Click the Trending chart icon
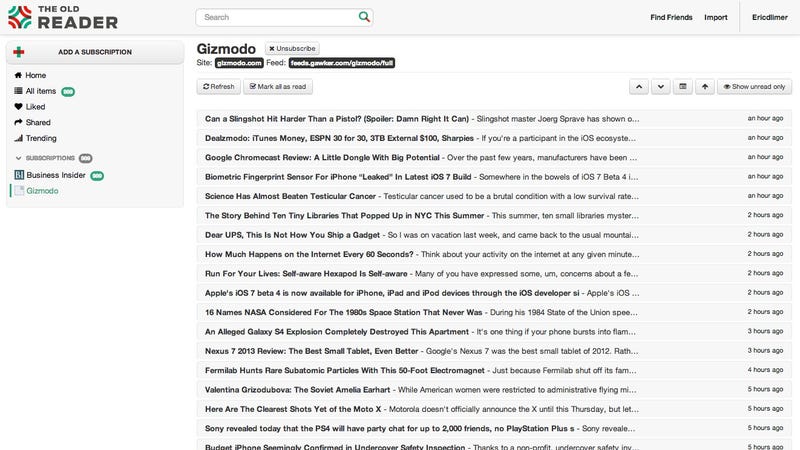 (x=18, y=138)
